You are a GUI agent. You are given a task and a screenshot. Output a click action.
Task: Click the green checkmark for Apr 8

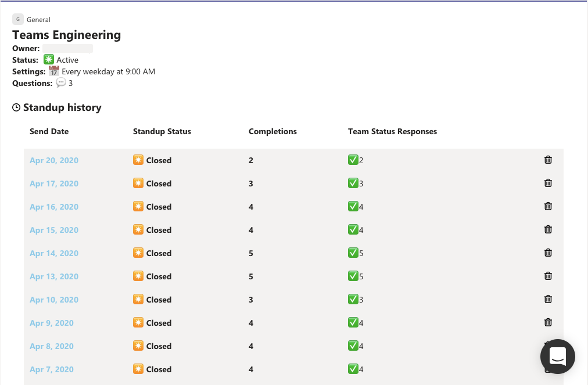pyautogui.click(x=353, y=346)
